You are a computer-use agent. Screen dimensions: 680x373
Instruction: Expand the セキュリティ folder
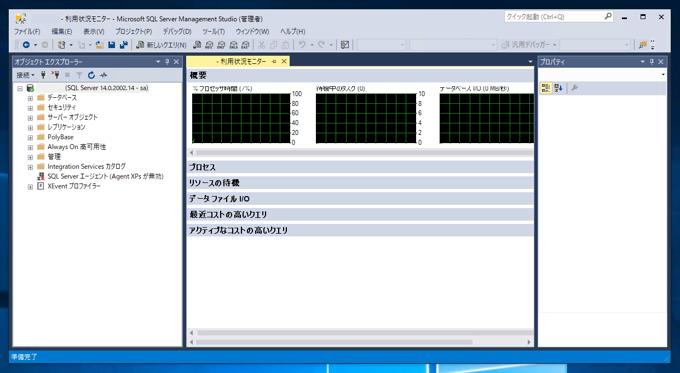[30, 108]
